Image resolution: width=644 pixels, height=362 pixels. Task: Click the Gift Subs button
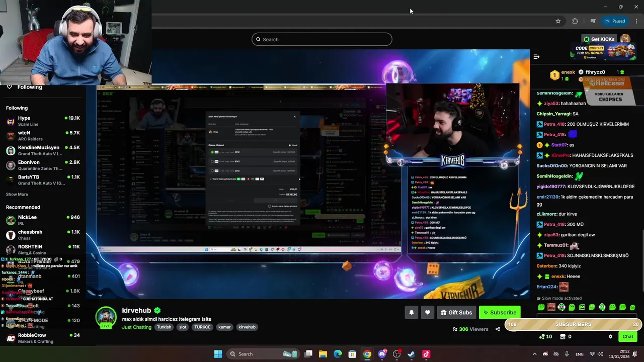point(456,312)
